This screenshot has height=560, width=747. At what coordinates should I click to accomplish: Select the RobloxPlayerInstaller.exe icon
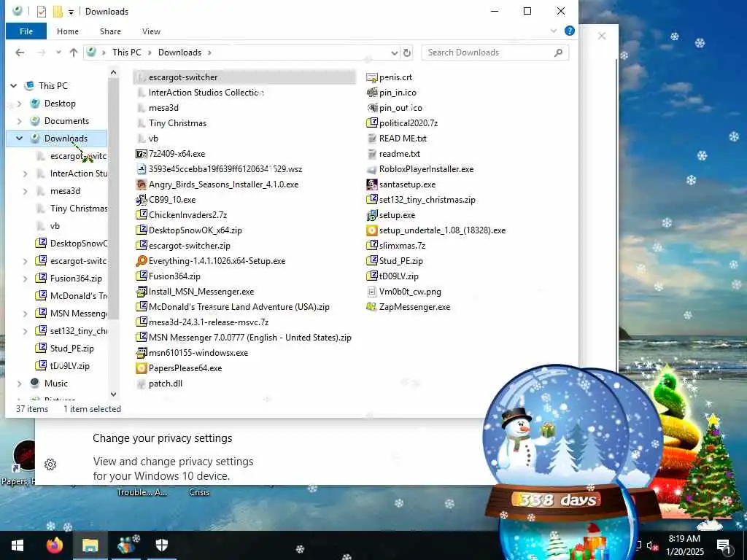click(371, 169)
